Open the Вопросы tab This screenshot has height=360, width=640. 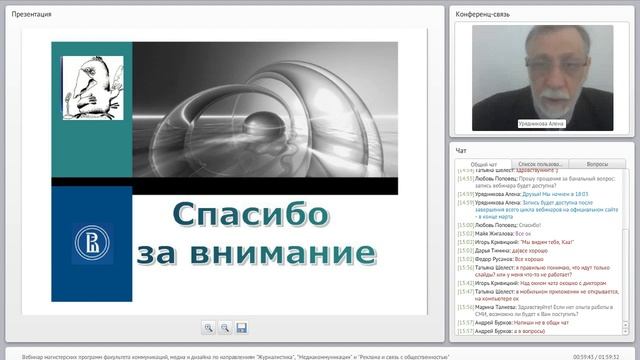tap(597, 164)
